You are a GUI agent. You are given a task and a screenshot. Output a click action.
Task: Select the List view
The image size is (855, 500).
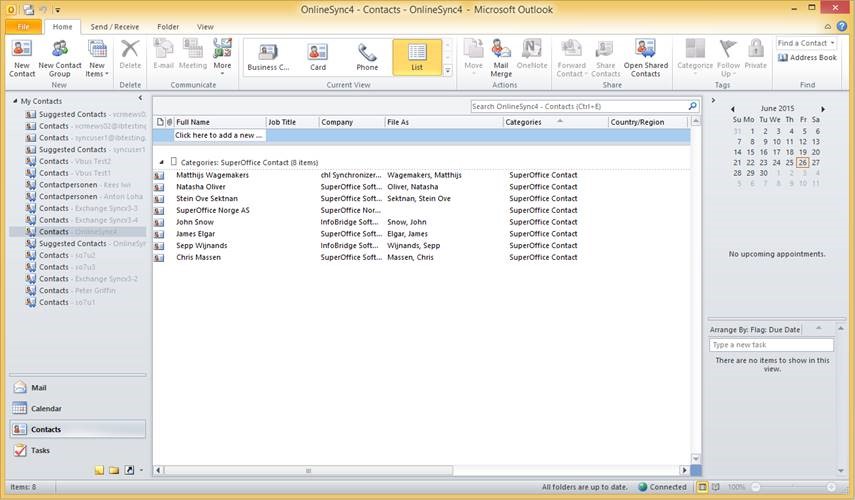click(417, 58)
